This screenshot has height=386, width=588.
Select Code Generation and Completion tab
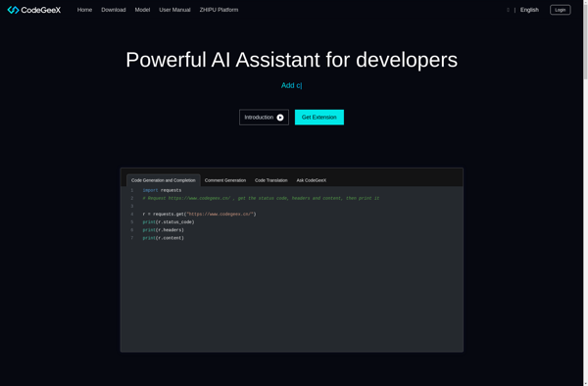pos(164,180)
